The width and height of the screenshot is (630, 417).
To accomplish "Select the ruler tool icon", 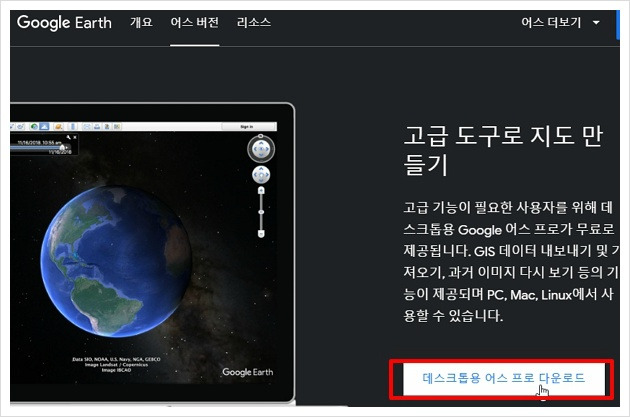I will coord(73,127).
